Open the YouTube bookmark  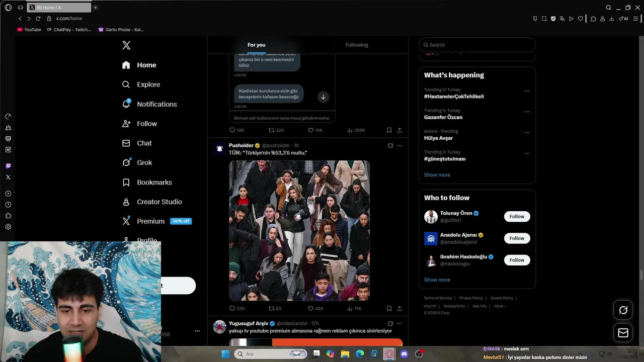(x=29, y=30)
